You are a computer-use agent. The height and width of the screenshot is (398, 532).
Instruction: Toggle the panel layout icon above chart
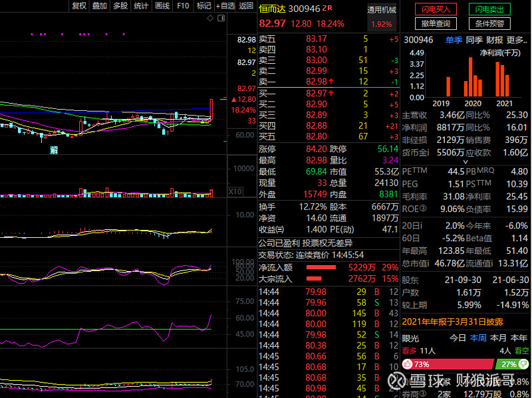[x=221, y=18]
